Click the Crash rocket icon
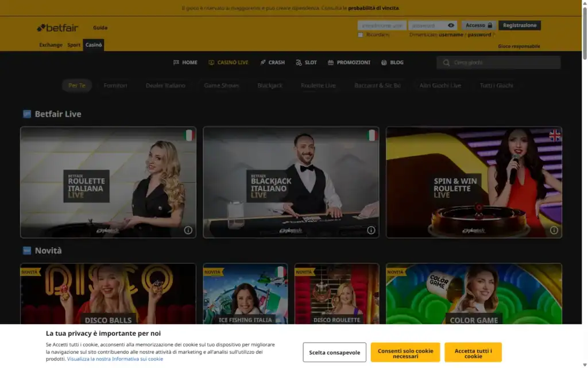Image resolution: width=588 pixels, height=368 pixels. click(263, 62)
